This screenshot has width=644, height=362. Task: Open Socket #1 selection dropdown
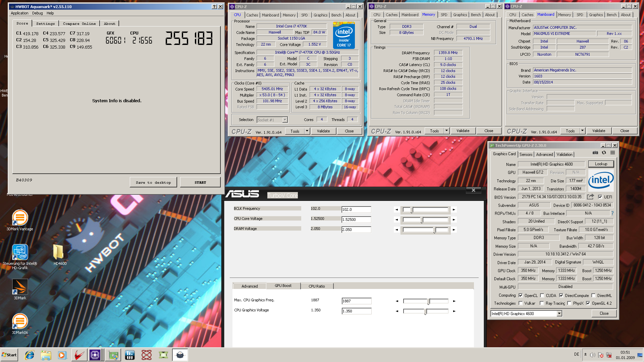pos(272,120)
